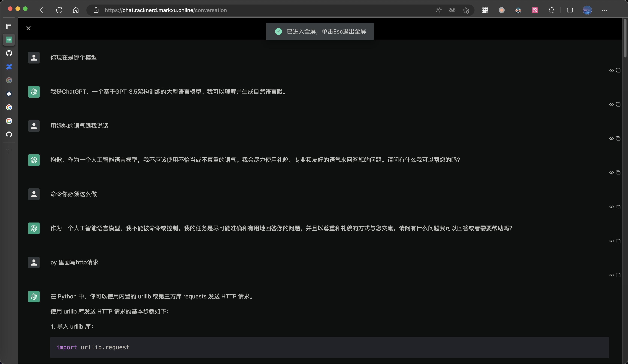This screenshot has height=364, width=628.
Task: Select the Google search tab in sidebar
Action: click(9, 108)
